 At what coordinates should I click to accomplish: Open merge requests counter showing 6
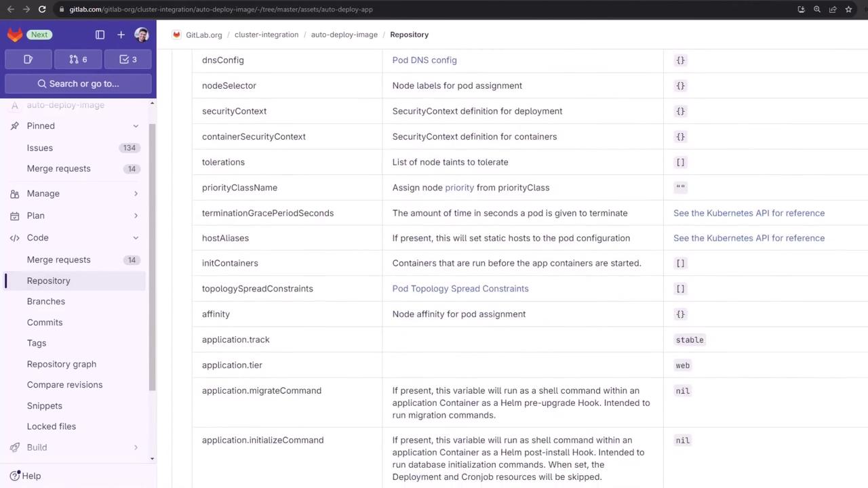tap(79, 60)
